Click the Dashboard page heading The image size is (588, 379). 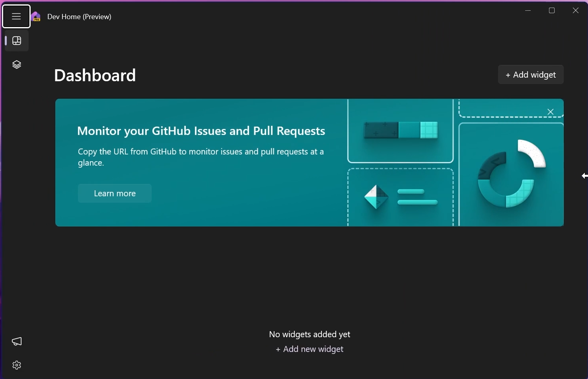pos(95,75)
